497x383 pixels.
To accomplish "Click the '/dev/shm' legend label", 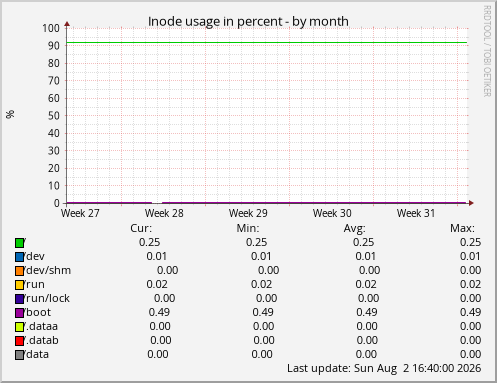I will tap(48, 270).
